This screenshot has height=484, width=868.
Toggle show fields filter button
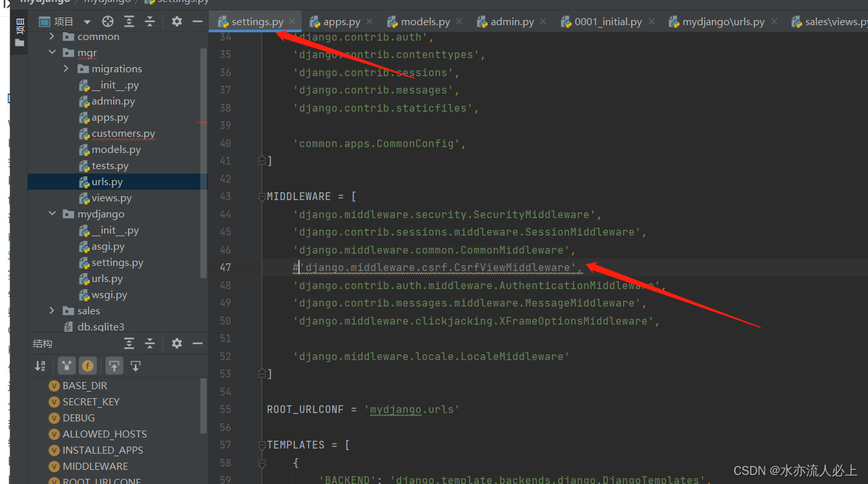[88, 366]
